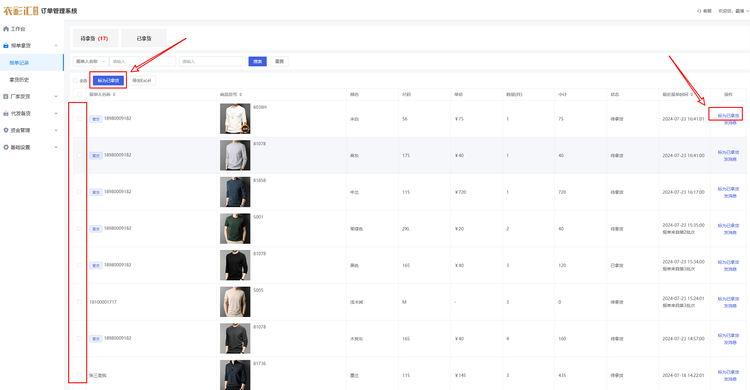Switch to the 已拿货 tab

144,38
